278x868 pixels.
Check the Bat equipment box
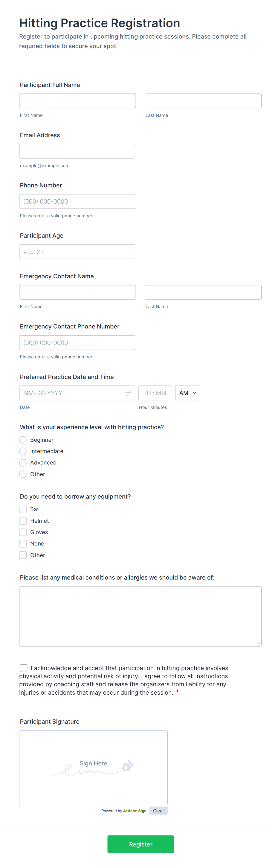pyautogui.click(x=23, y=509)
